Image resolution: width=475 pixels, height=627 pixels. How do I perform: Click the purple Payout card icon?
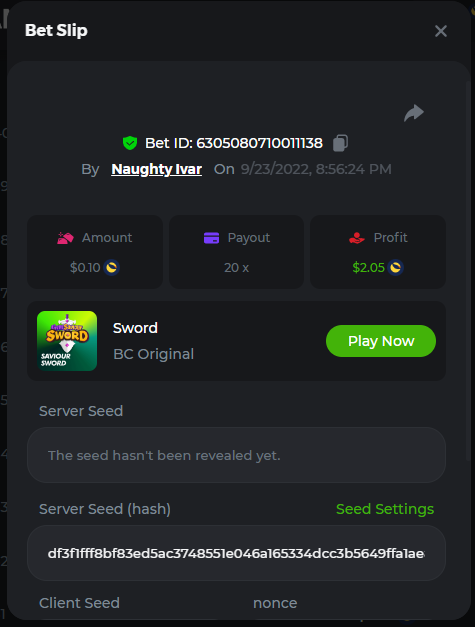click(x=212, y=238)
